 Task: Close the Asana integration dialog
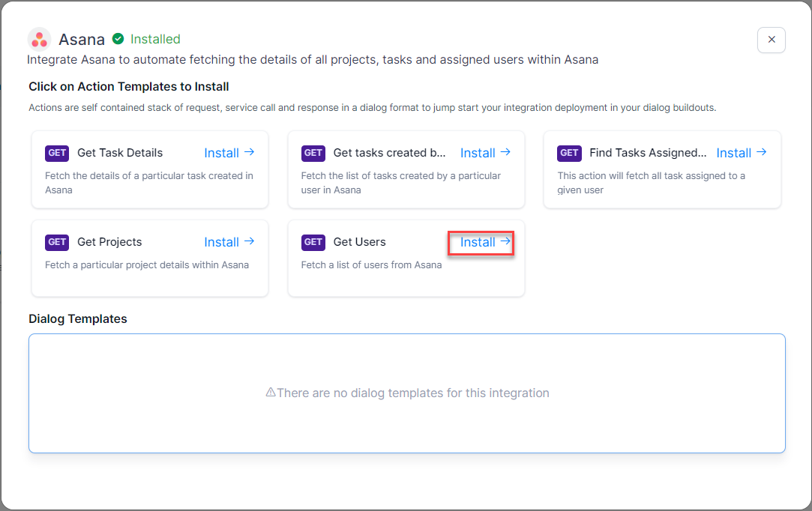pos(771,40)
